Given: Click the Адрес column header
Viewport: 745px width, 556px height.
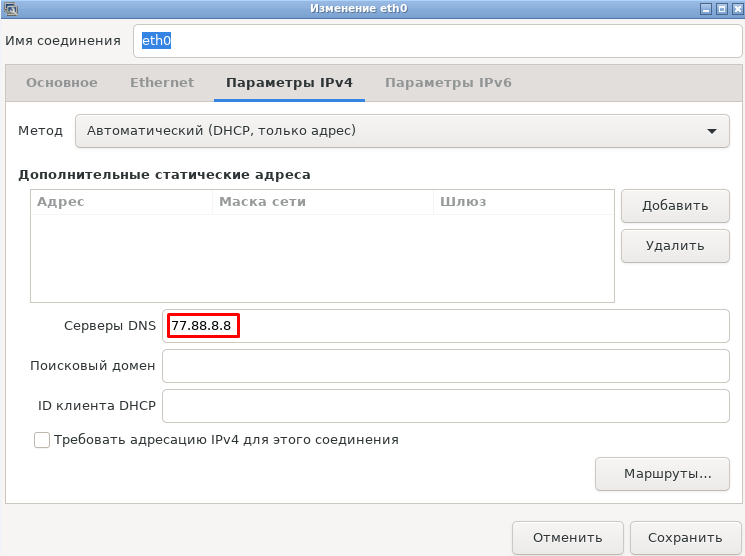Looking at the screenshot, I should (x=122, y=202).
